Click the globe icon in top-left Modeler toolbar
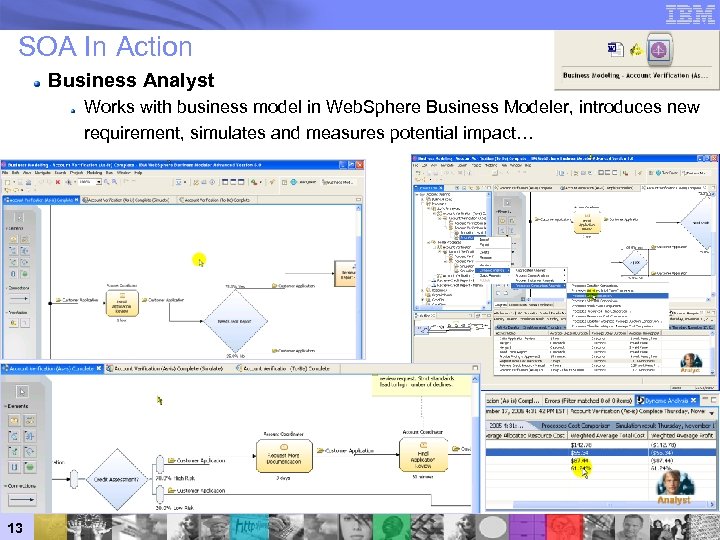 (x=293, y=182)
